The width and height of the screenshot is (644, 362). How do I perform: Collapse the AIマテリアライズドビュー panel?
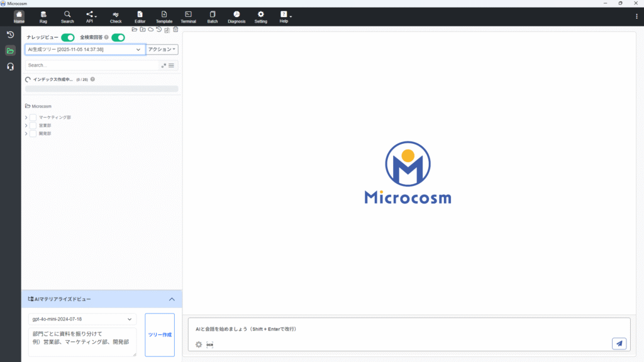tap(172, 299)
